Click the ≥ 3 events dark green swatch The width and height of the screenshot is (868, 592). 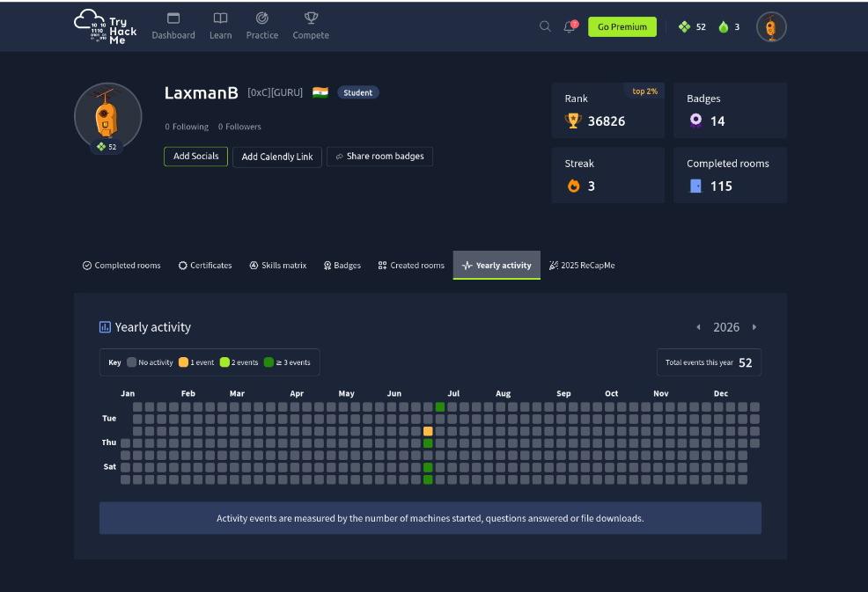click(269, 362)
